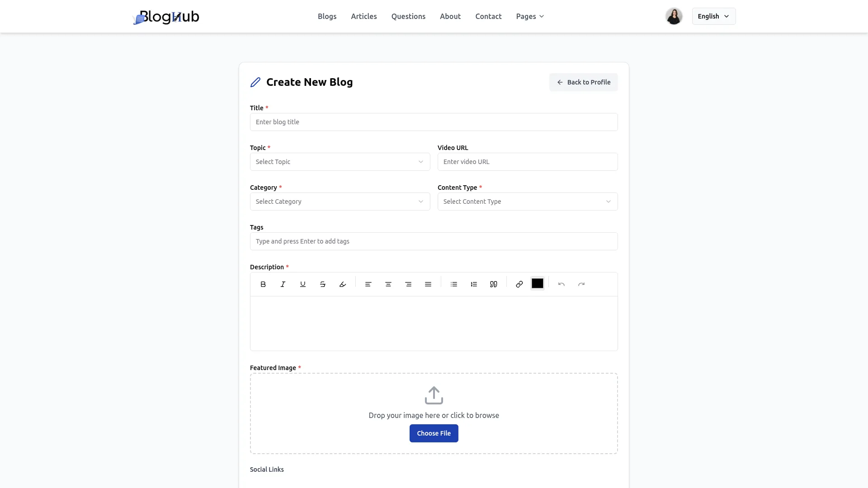Open the Select Topic dropdown
This screenshot has width=868, height=488.
point(340,162)
